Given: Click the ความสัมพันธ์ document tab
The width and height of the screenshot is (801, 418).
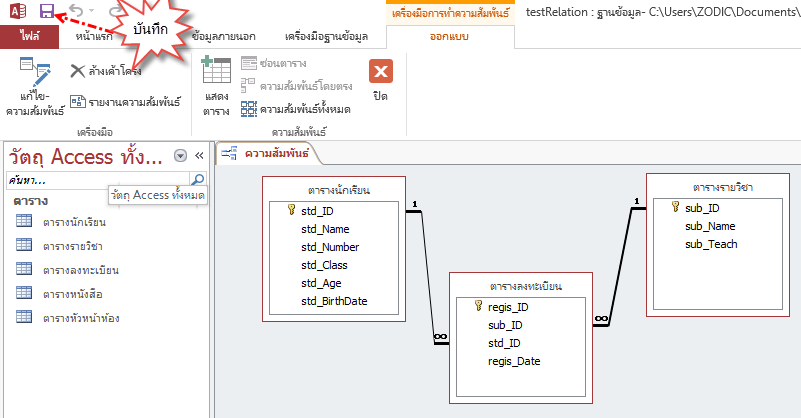Looking at the screenshot, I should [270, 153].
